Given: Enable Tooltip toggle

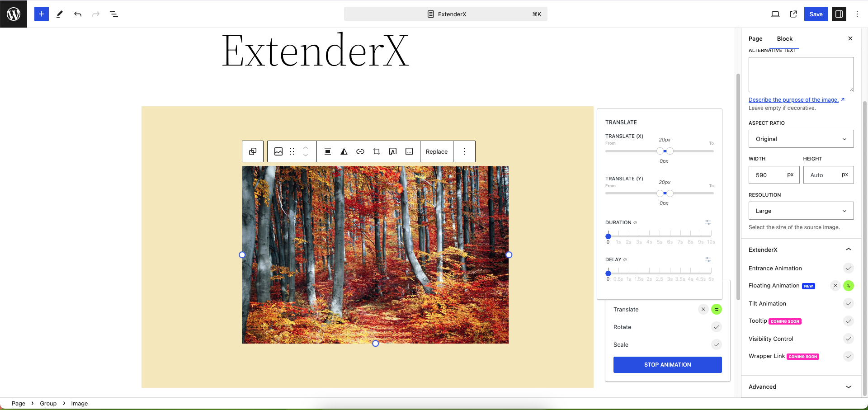Looking at the screenshot, I should pyautogui.click(x=849, y=321).
